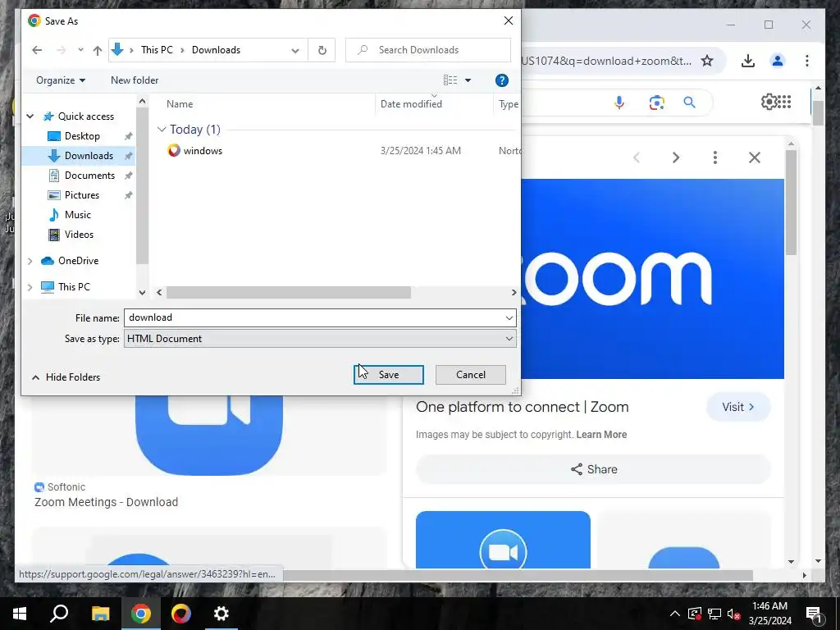Image resolution: width=840 pixels, height=630 pixels.
Task: Select OneDrive in navigation pane
Action: click(x=78, y=261)
